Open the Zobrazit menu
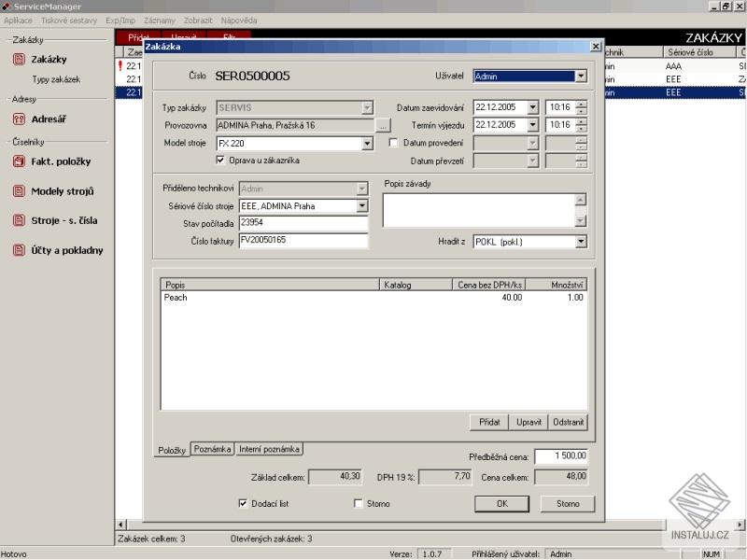Image resolution: width=747 pixels, height=560 pixels. click(198, 21)
